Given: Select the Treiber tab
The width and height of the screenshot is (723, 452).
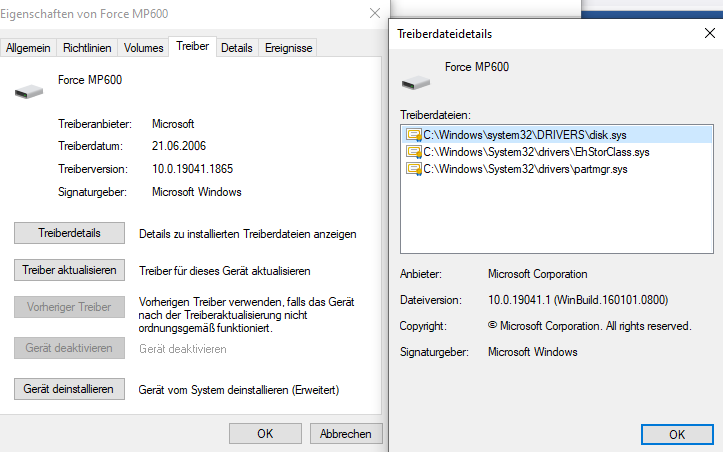Looking at the screenshot, I should point(192,47).
